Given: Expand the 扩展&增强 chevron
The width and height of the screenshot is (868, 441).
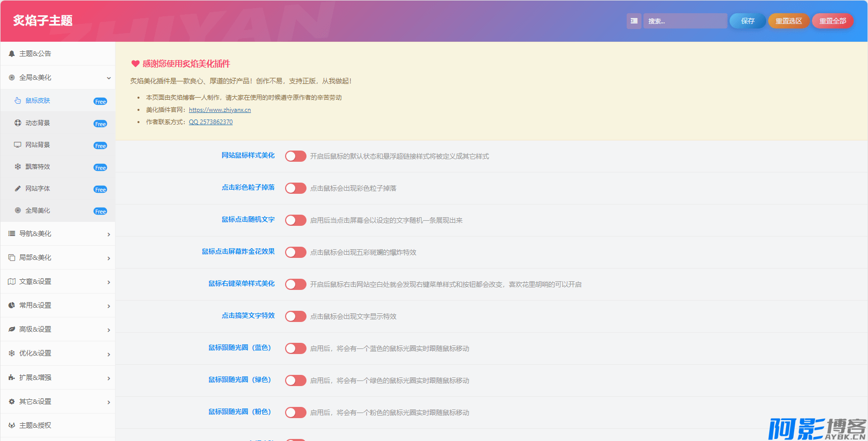Looking at the screenshot, I should 108,378.
